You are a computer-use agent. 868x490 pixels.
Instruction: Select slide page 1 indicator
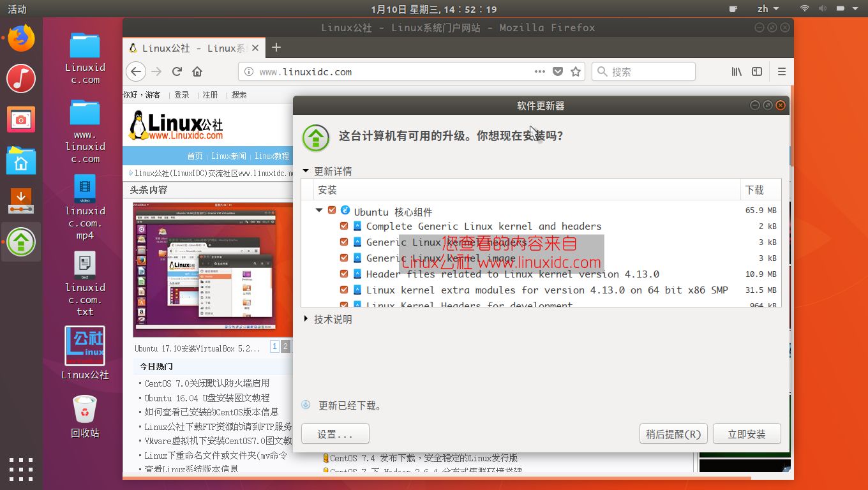coord(274,346)
